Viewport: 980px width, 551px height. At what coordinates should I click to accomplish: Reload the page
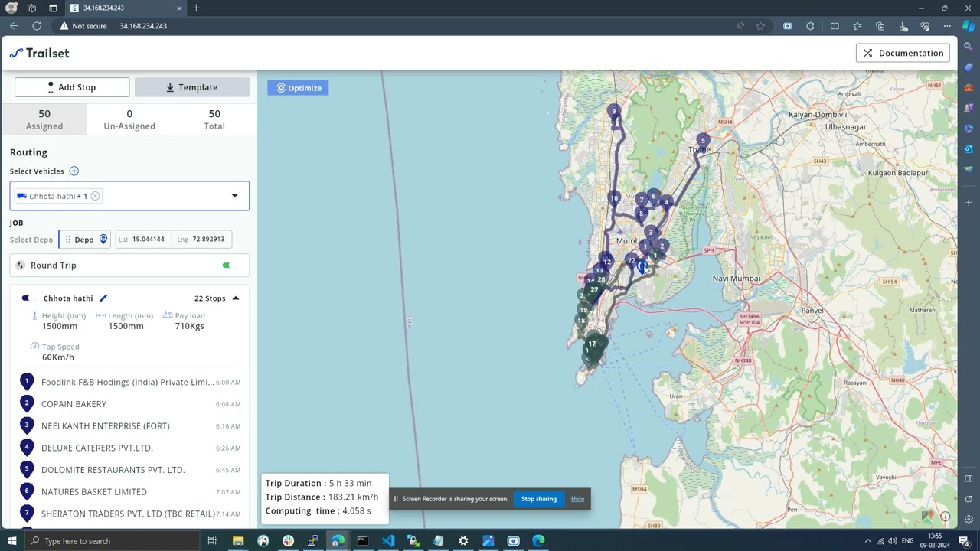point(37,26)
